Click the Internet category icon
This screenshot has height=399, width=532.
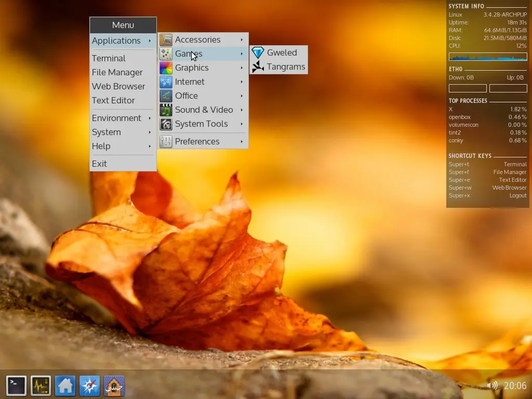coord(166,82)
